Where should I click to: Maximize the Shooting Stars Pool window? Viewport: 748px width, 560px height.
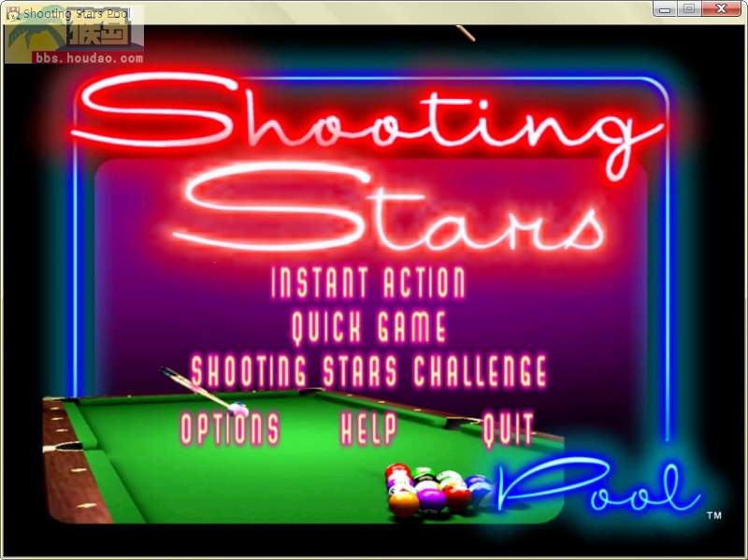[689, 9]
